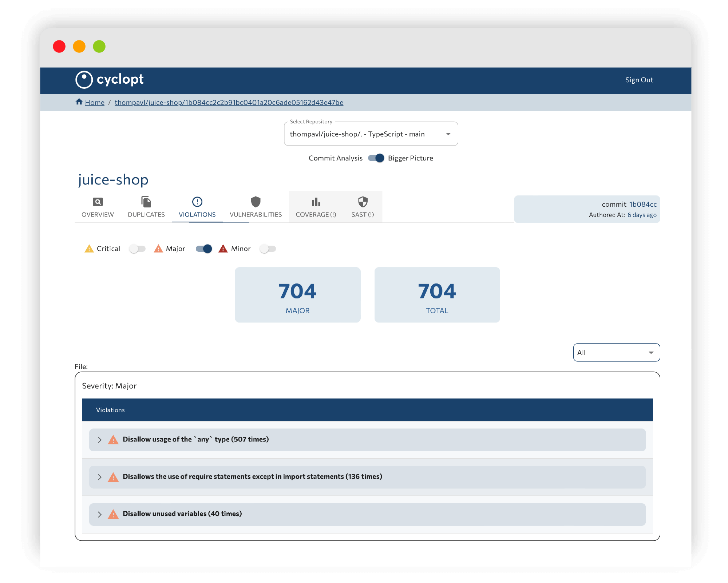Click the SAST half-shield icon
Screen dimensions: 728x583
[363, 202]
